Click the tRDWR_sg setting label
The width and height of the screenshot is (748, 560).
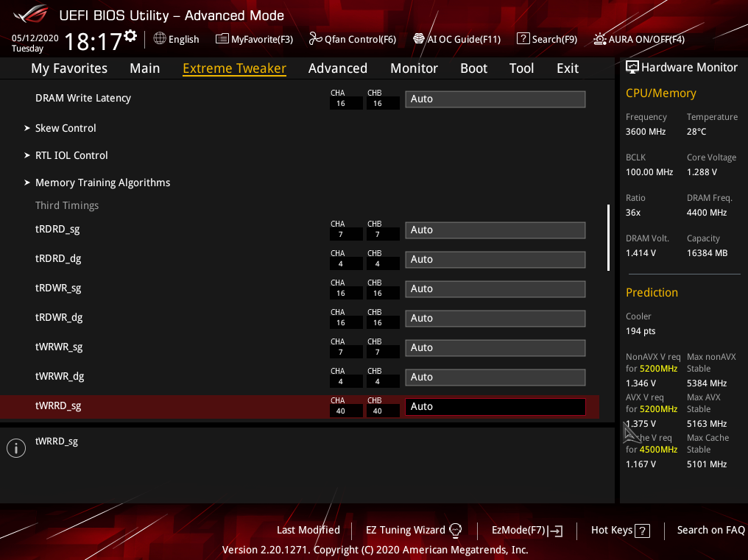[58, 288]
